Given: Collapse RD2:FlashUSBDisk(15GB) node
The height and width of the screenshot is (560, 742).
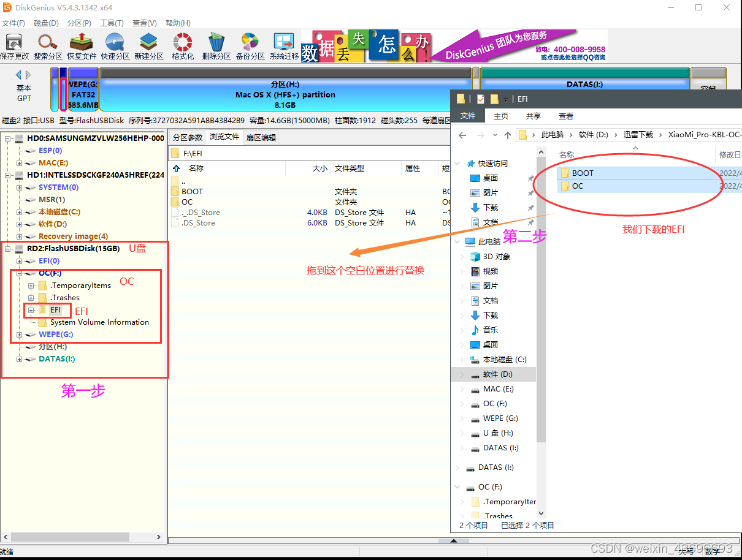Looking at the screenshot, I should tap(7, 249).
